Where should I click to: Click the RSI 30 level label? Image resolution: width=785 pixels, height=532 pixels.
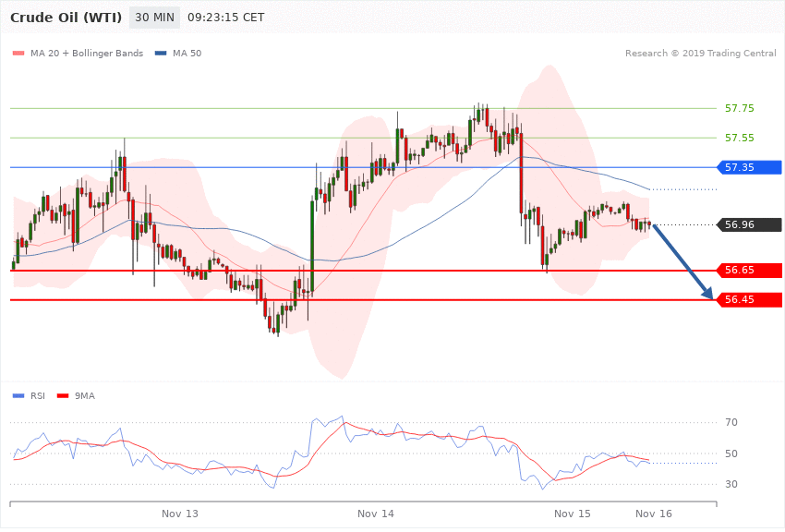point(731,485)
